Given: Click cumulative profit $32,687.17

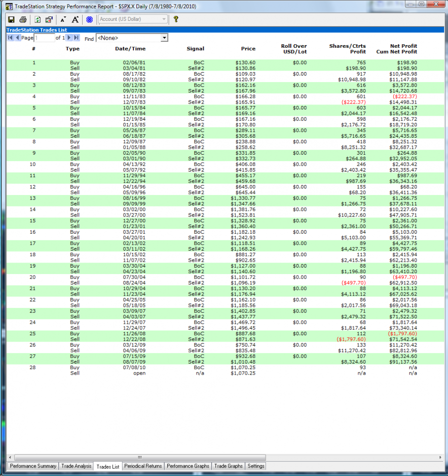Looking at the screenshot, I should point(403,147).
